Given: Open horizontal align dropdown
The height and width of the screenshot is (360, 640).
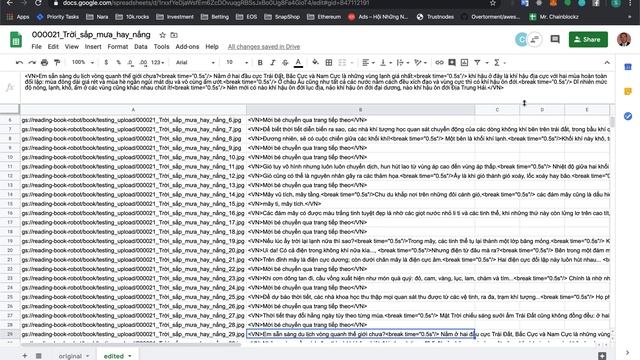Looking at the screenshot, I should pyautogui.click(x=369, y=62).
